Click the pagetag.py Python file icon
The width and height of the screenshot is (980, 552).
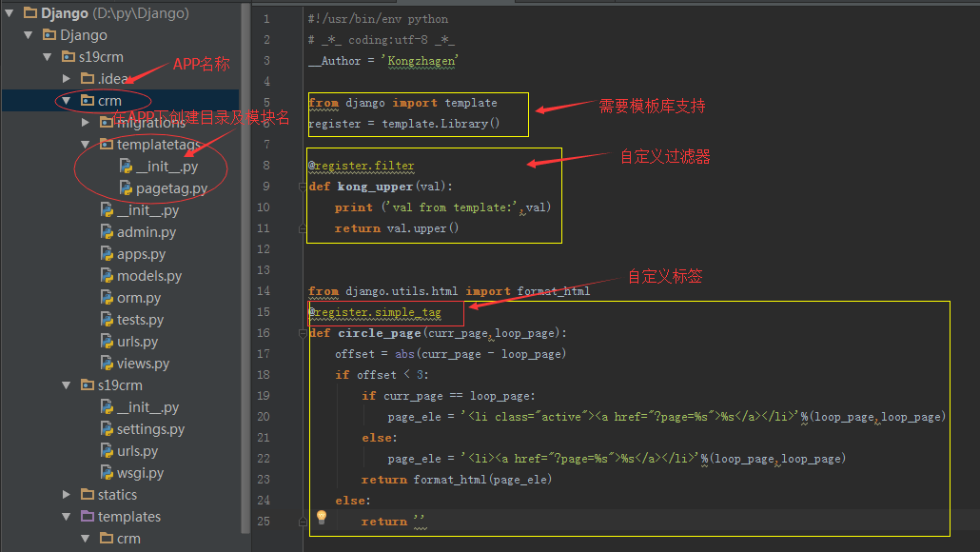tap(126, 187)
